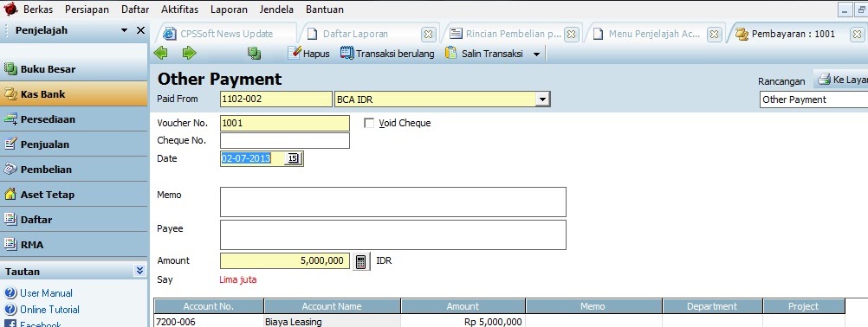Click the Department column header
This screenshot has width=868, height=327.
pyautogui.click(x=712, y=306)
